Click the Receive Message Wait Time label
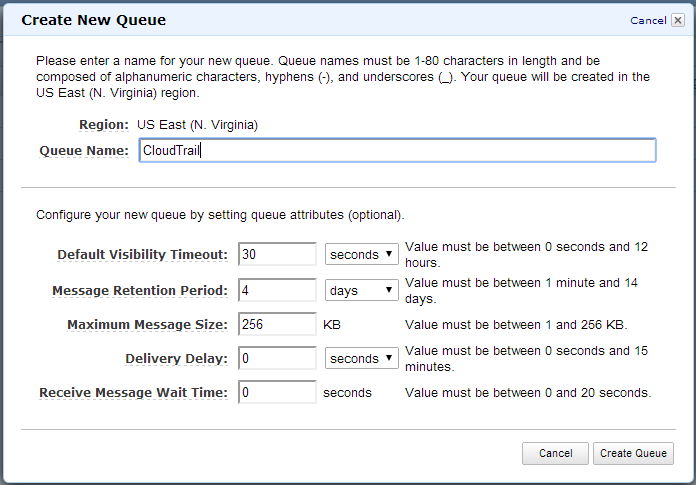The height and width of the screenshot is (485, 696). tap(133, 393)
